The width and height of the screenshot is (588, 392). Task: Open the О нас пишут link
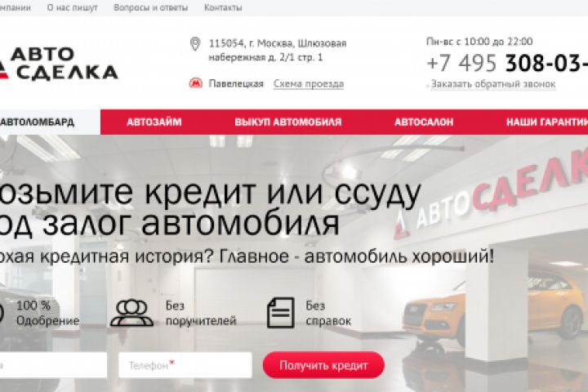pos(73,7)
